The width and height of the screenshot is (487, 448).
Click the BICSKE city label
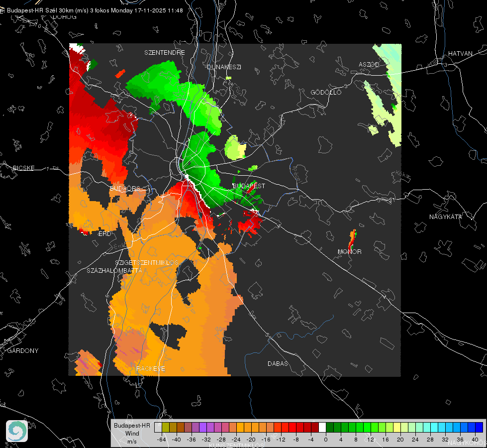click(x=23, y=168)
